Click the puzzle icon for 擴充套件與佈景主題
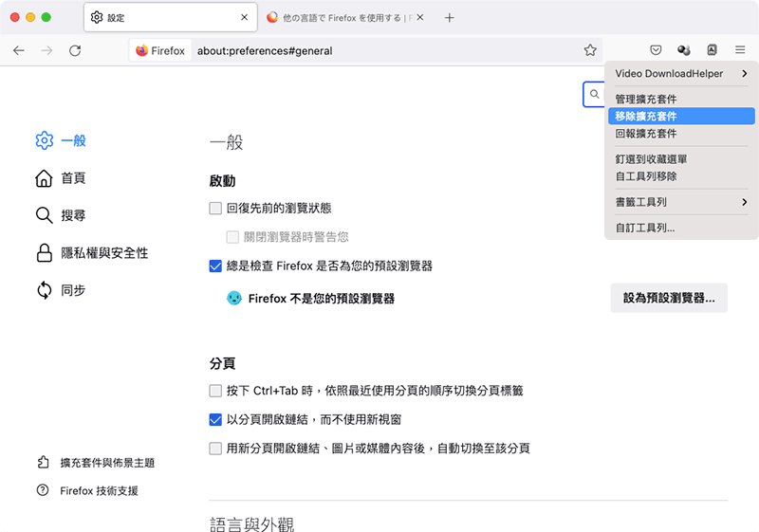Screen dimensions: 759x532 [43, 463]
